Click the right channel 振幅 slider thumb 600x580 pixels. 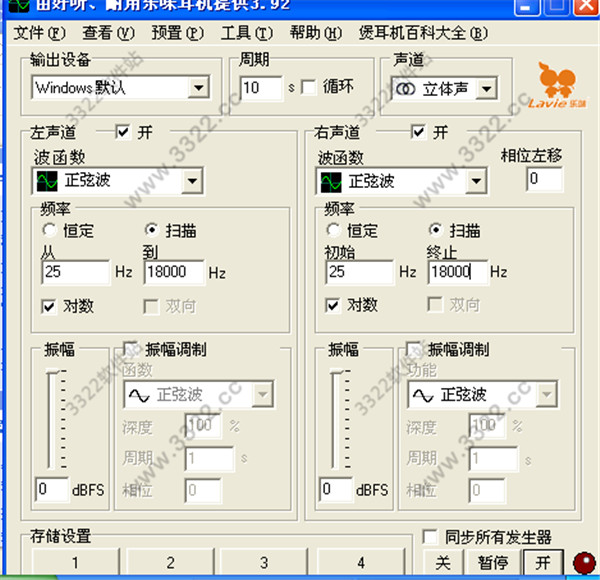[336, 371]
